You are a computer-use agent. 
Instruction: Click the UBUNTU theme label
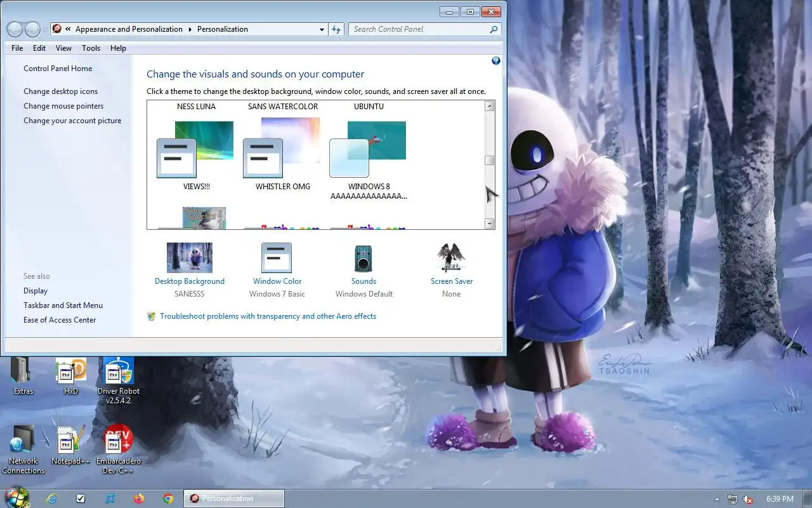369,107
